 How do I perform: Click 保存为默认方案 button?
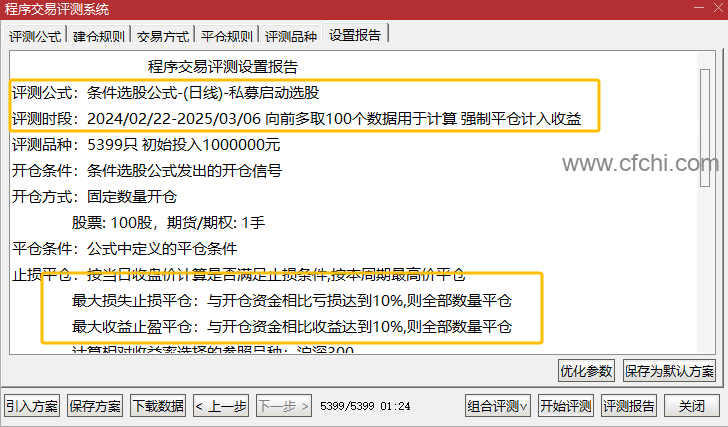[x=669, y=371]
